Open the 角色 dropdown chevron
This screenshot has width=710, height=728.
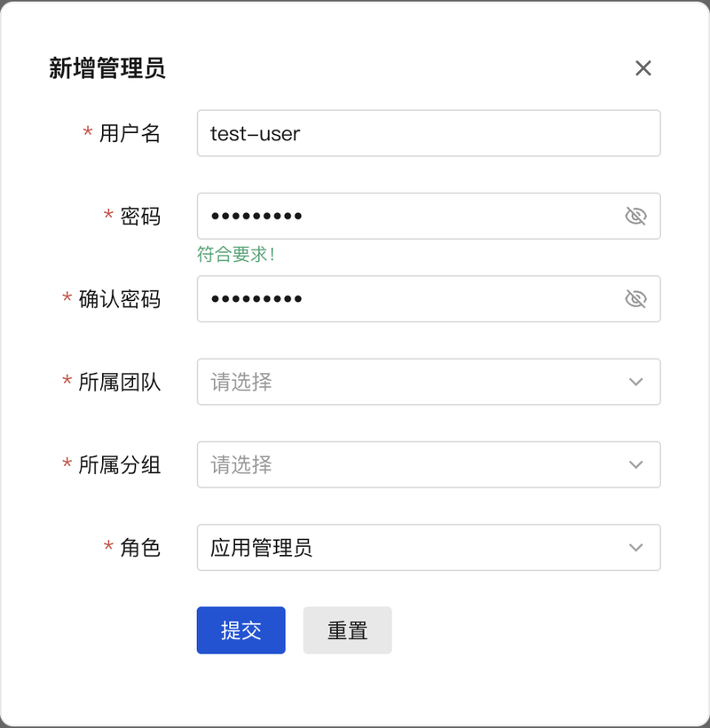[x=635, y=548]
